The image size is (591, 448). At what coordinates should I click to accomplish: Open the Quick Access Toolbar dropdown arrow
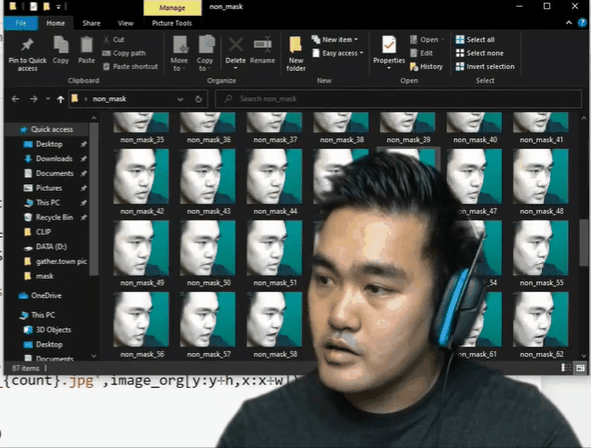click(58, 7)
